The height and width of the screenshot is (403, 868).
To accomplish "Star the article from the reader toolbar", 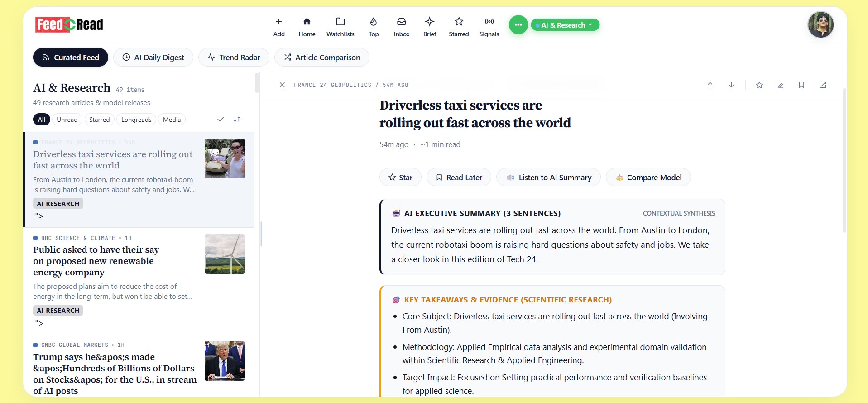I will [x=759, y=85].
